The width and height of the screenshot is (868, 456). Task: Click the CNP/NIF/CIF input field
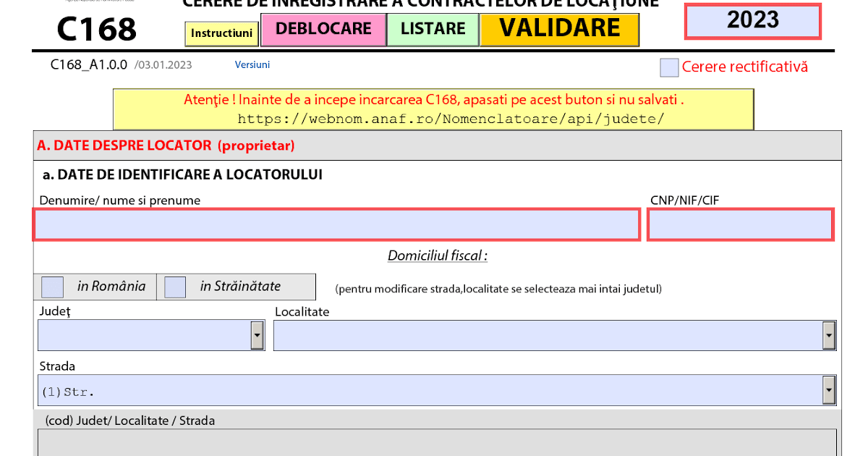(741, 224)
